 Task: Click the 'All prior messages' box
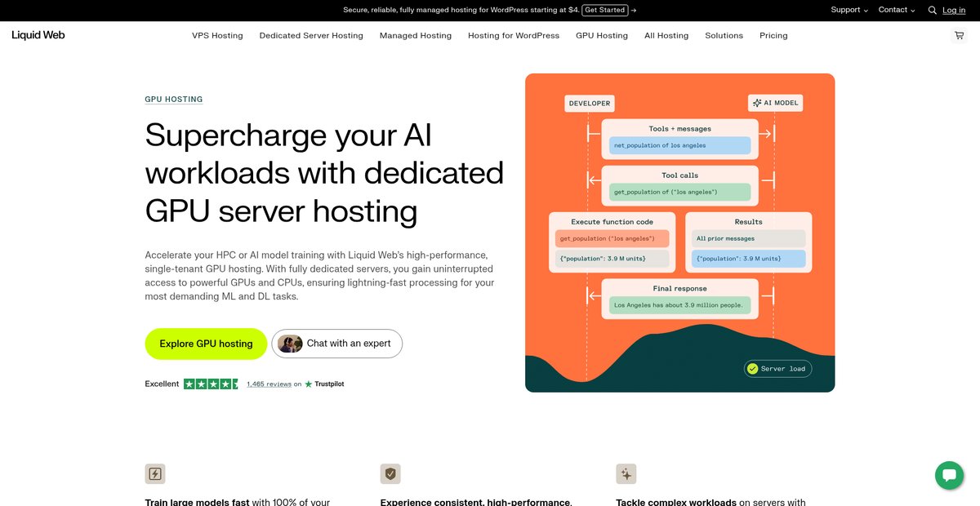click(x=748, y=238)
